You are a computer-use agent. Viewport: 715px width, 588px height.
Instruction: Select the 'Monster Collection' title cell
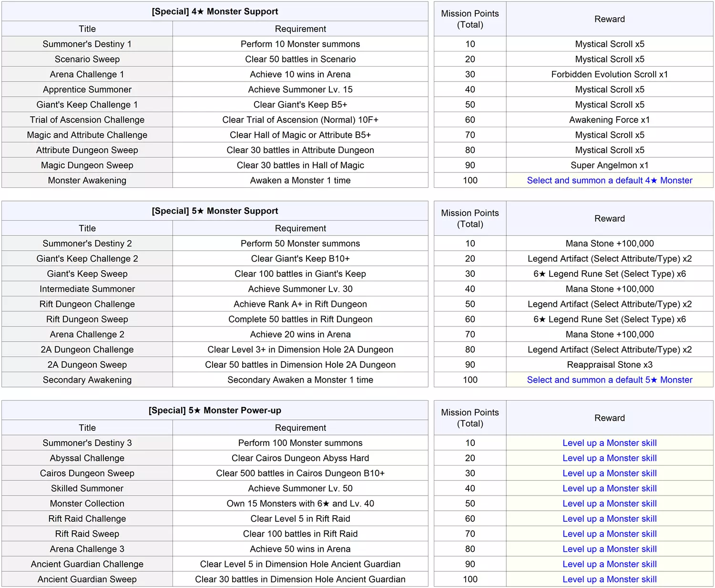coord(87,504)
